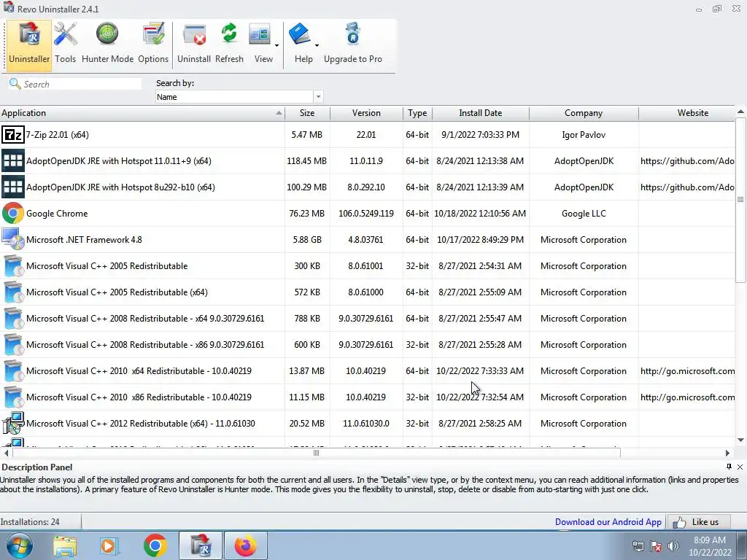The height and width of the screenshot is (560, 747).
Task: Expand the View dropdown arrow
Action: 276,46
